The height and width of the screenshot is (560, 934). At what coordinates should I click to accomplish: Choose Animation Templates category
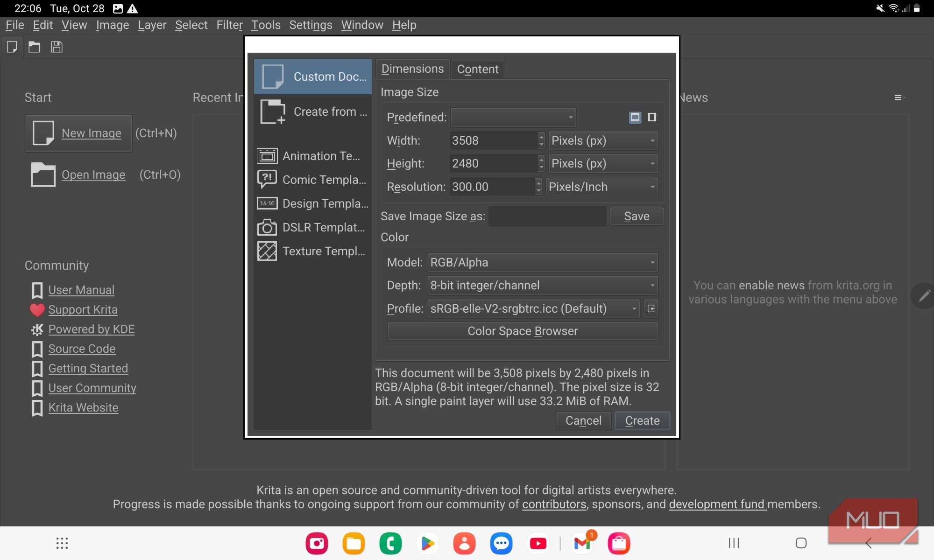(x=313, y=156)
